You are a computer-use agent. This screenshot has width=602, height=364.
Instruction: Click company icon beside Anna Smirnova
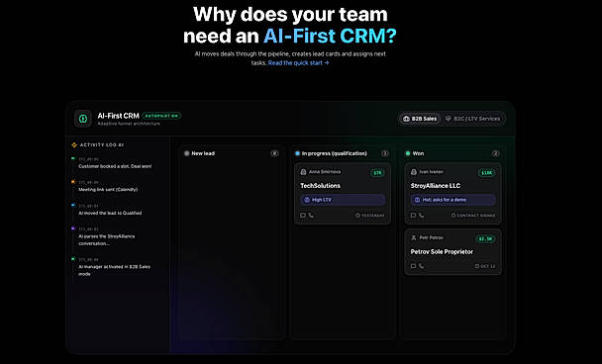pyautogui.click(x=303, y=172)
